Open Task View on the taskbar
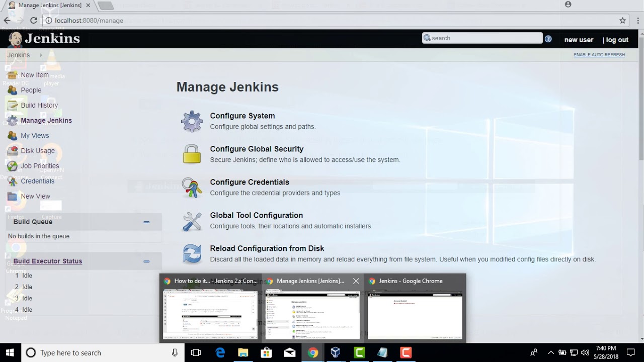 pos(196,352)
